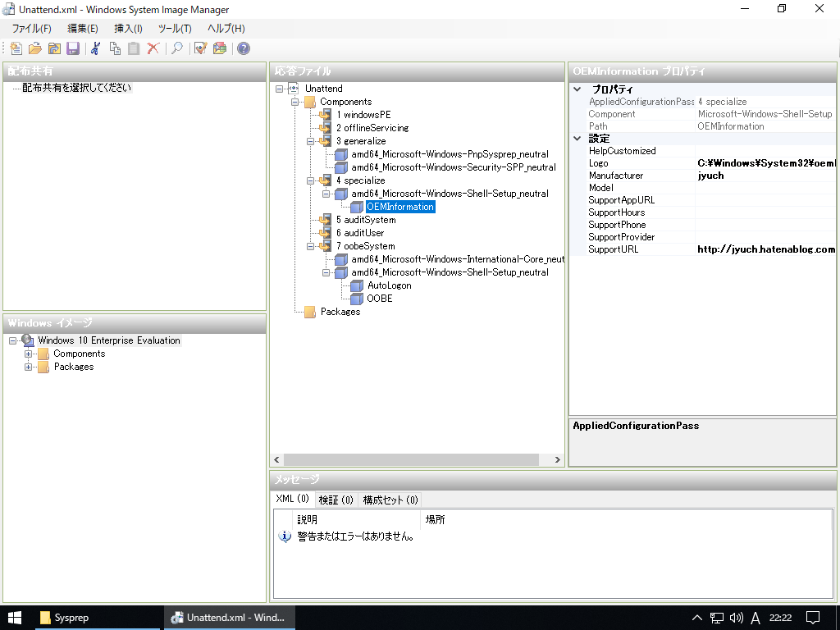Collapse the 設定 section chevron
Image resolution: width=840 pixels, height=630 pixels.
(577, 138)
